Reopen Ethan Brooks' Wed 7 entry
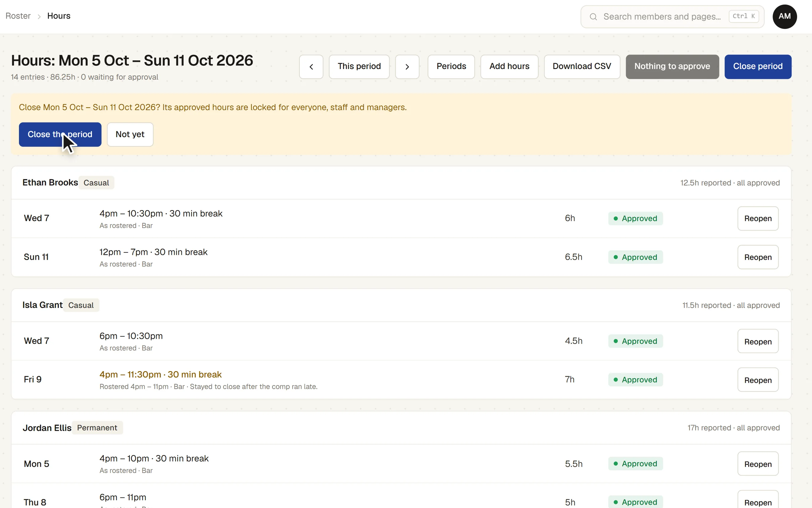 point(758,218)
